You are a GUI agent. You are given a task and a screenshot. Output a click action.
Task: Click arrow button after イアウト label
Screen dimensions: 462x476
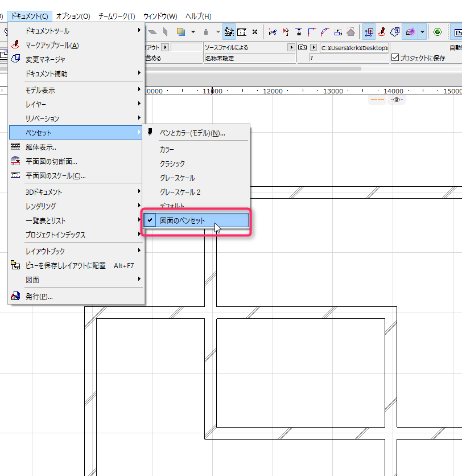[x=166, y=47]
